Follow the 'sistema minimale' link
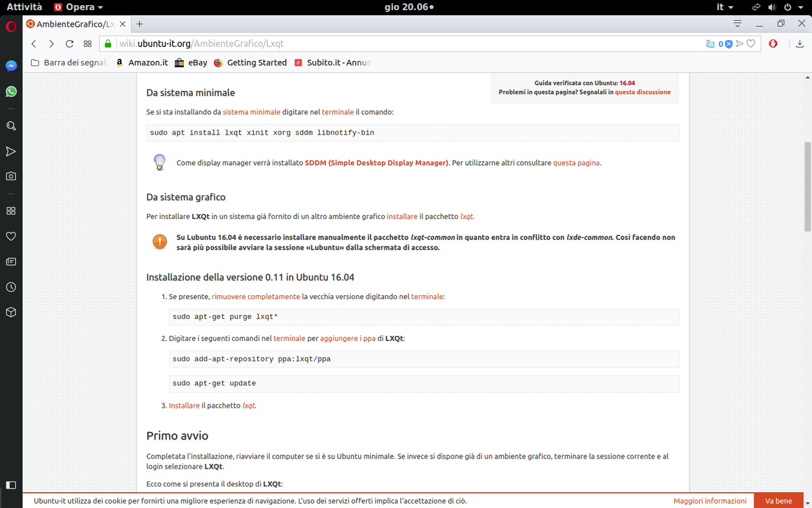 [251, 112]
